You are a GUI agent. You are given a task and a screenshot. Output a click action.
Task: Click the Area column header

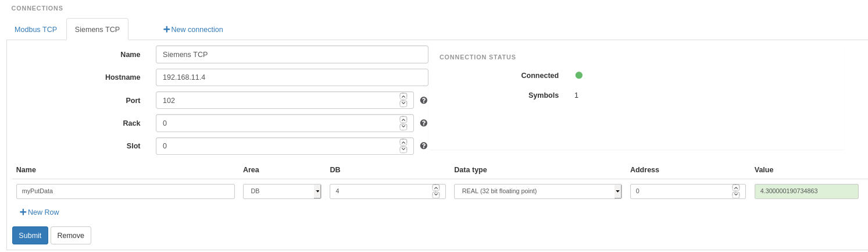coord(251,170)
